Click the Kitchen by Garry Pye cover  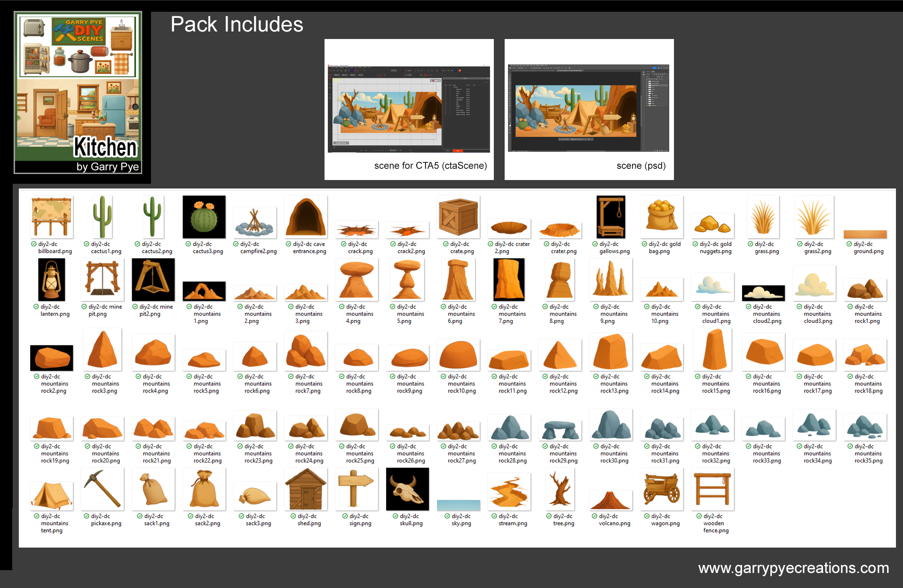coord(78,93)
